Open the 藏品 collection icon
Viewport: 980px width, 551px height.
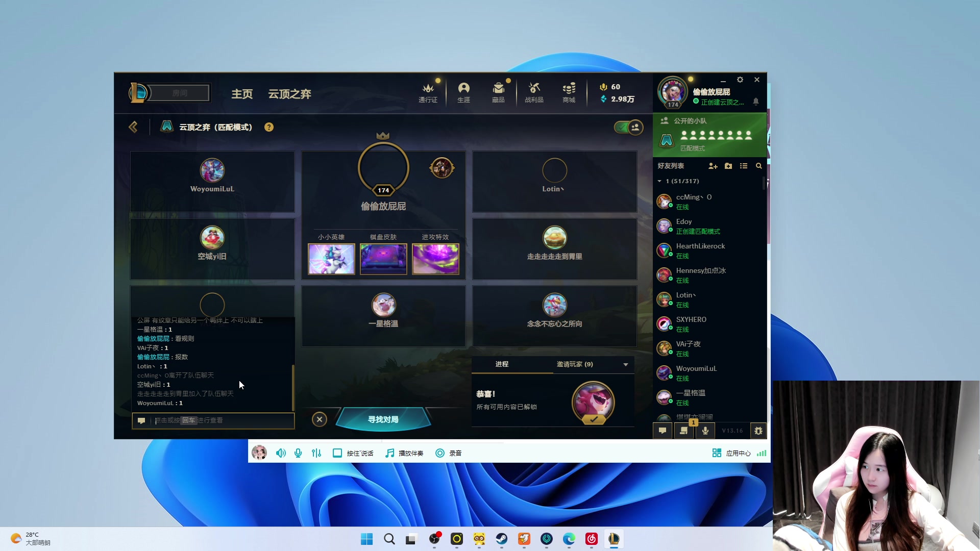tap(498, 92)
